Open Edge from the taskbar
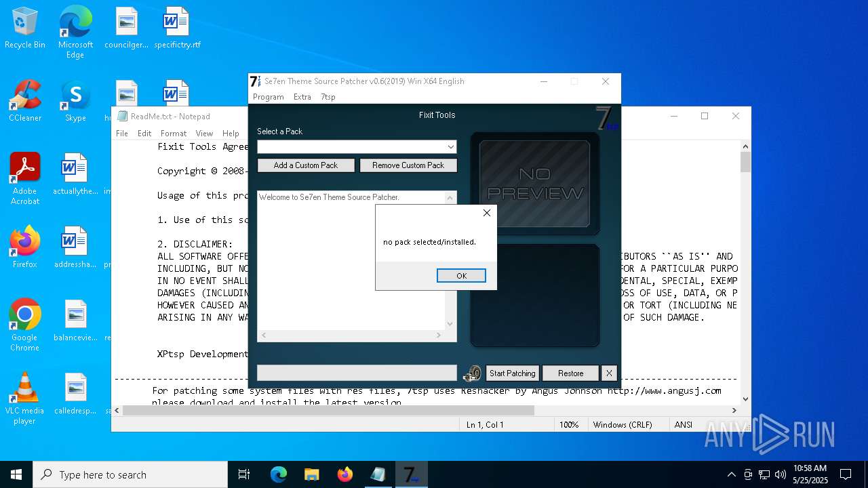The height and width of the screenshot is (488, 868). [x=279, y=474]
